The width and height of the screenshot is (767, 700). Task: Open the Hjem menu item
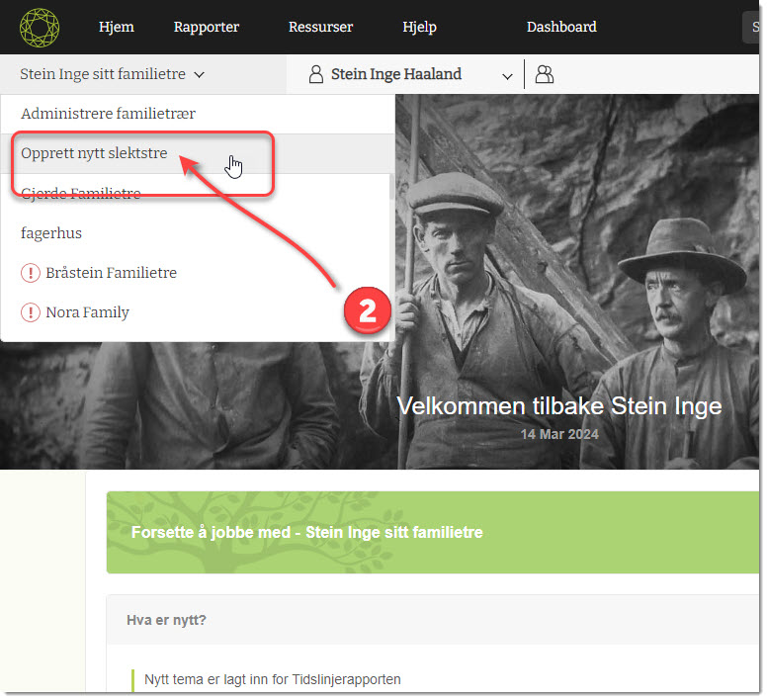116,27
